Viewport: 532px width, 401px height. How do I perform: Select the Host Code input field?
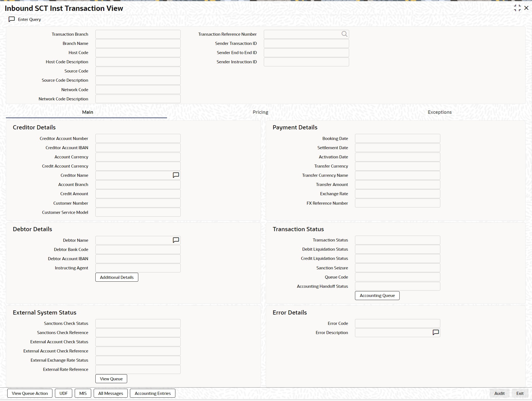click(x=138, y=52)
